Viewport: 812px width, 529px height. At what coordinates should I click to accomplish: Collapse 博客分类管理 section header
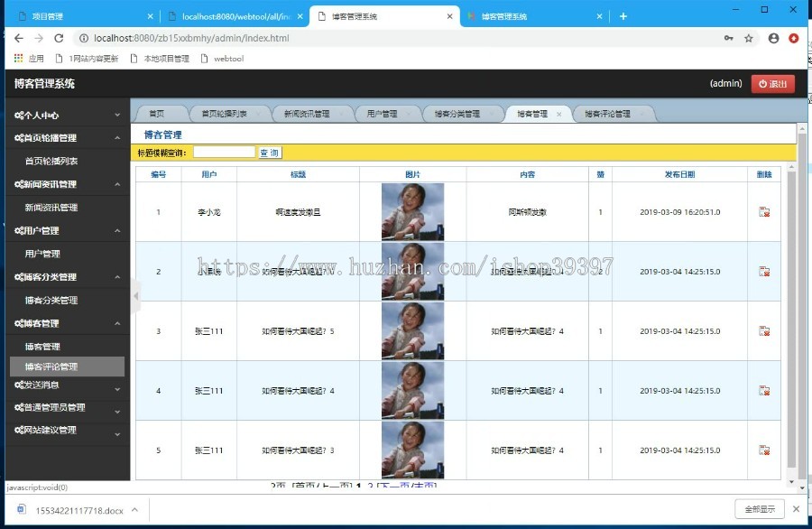click(x=68, y=276)
